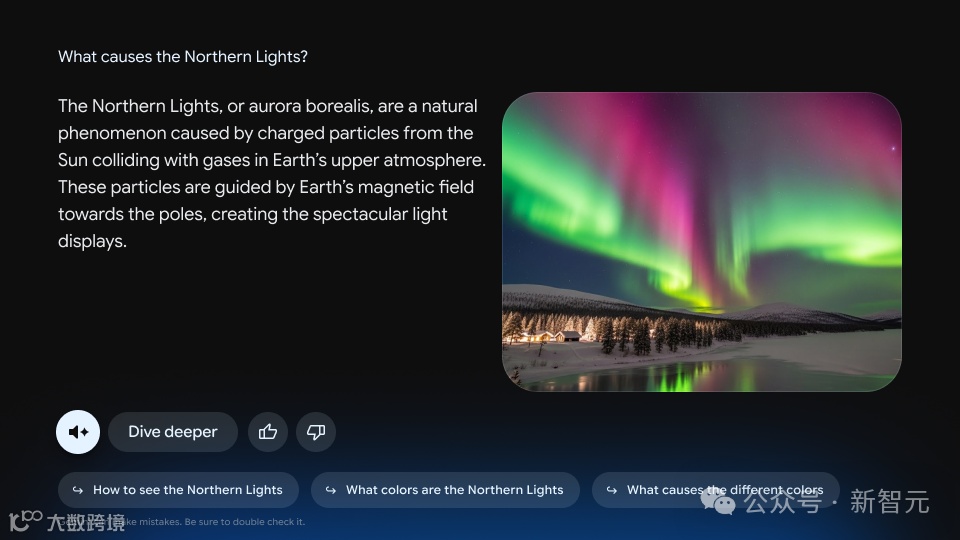The width and height of the screenshot is (960, 540).
Task: Click the cabin in the aurora photo
Action: (x=568, y=336)
